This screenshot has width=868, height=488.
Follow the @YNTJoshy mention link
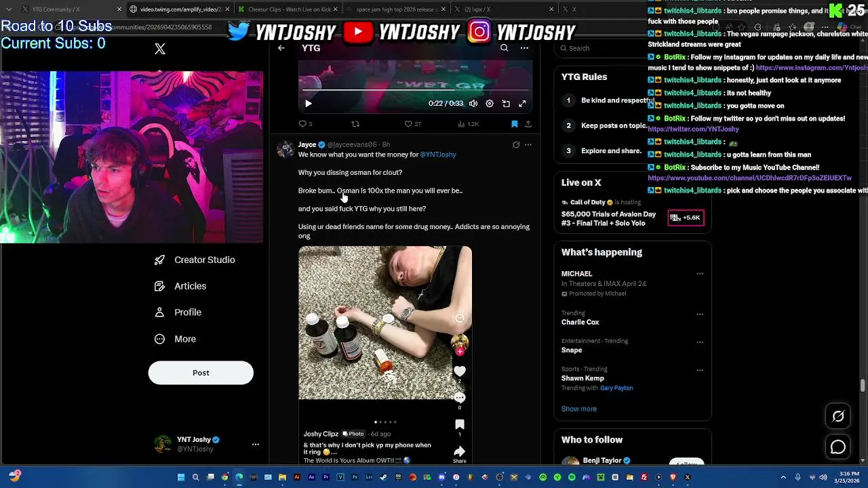(438, 155)
